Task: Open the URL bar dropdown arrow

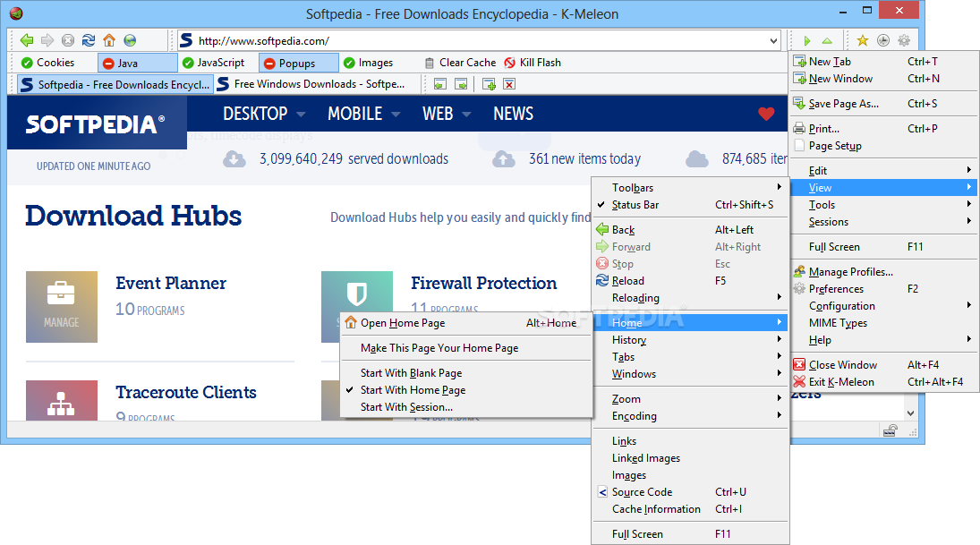Action: [x=774, y=40]
